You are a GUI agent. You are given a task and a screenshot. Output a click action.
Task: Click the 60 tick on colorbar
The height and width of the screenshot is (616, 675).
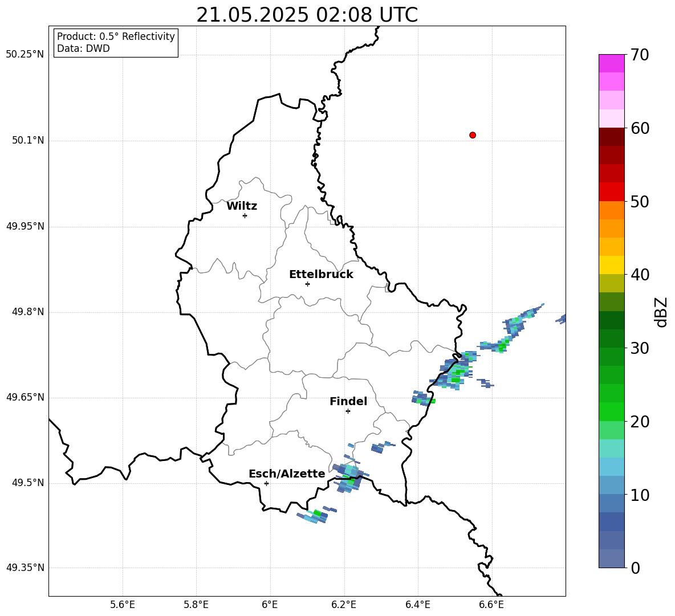[640, 128]
